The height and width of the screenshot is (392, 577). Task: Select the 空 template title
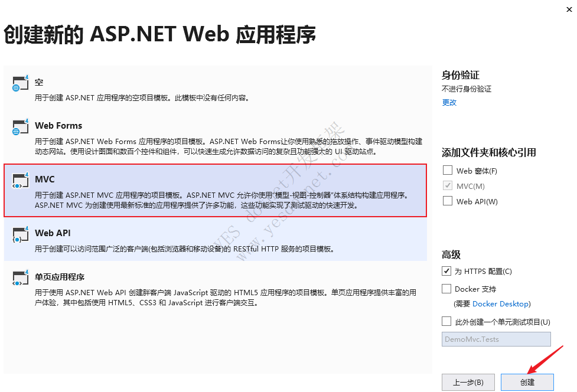click(39, 83)
